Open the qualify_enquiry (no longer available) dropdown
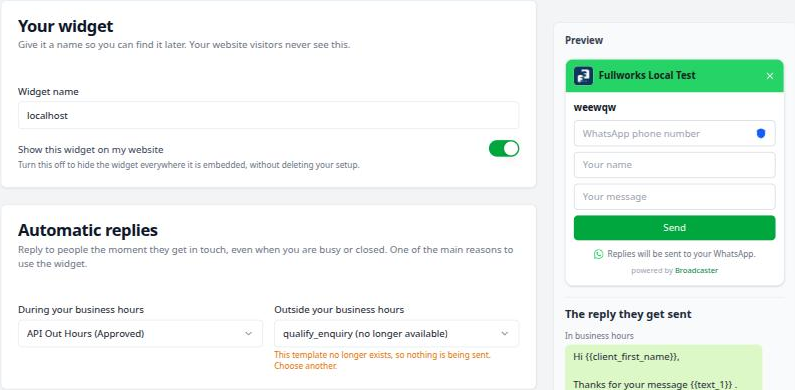 tap(396, 333)
